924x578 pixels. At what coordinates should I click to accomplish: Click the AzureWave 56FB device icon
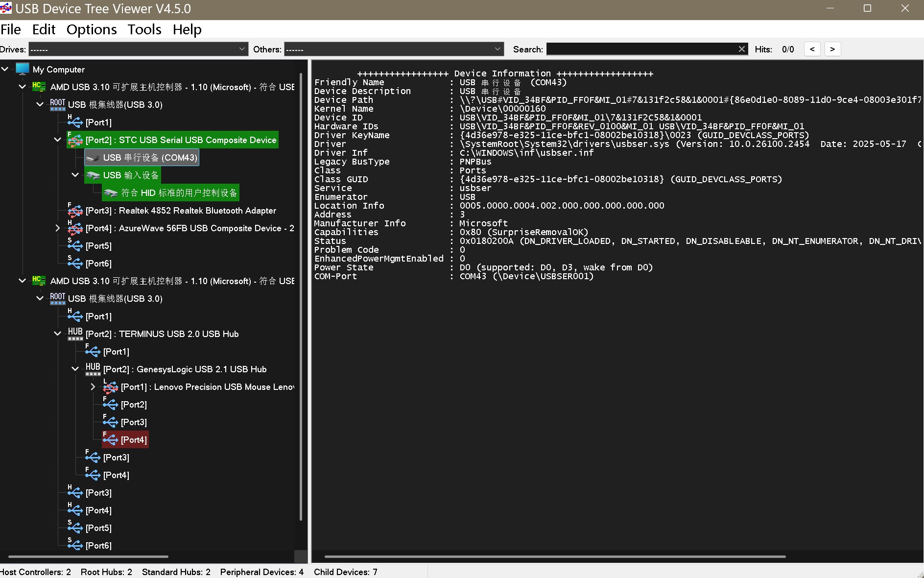[75, 228]
